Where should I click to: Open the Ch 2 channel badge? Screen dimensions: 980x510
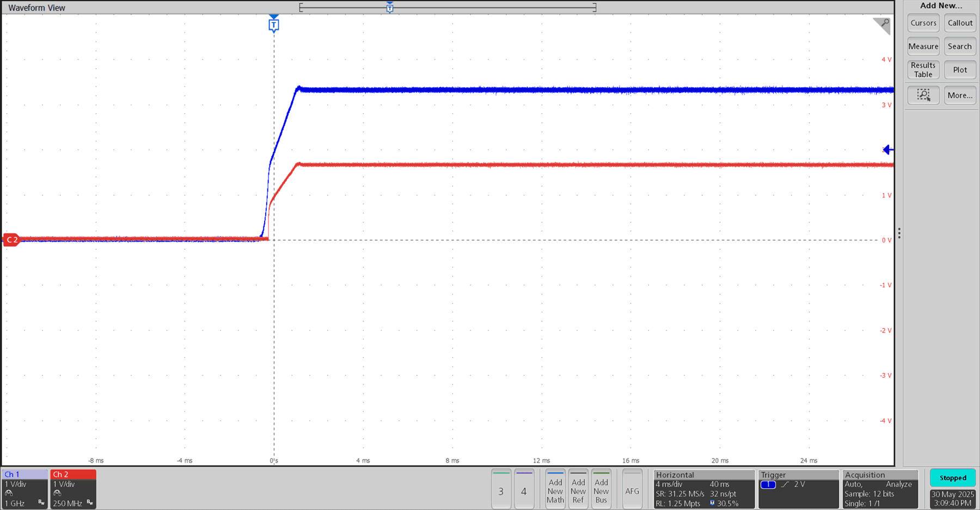[x=73, y=489]
